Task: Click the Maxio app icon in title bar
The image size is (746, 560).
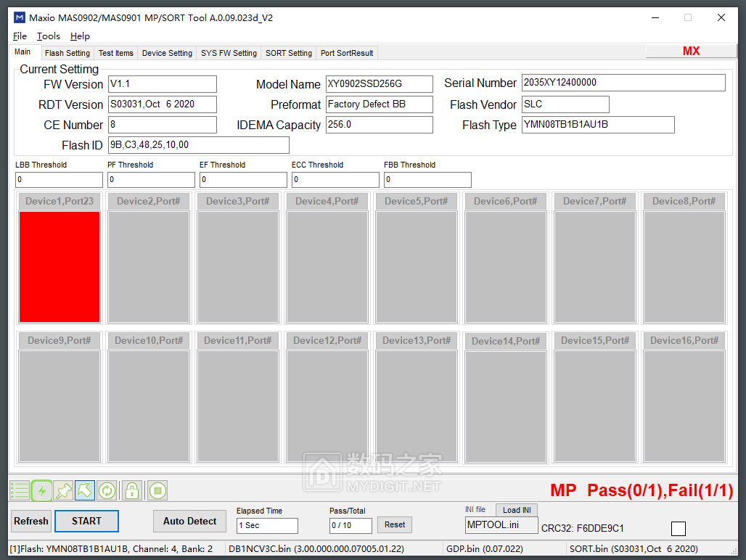Action: 20,17
